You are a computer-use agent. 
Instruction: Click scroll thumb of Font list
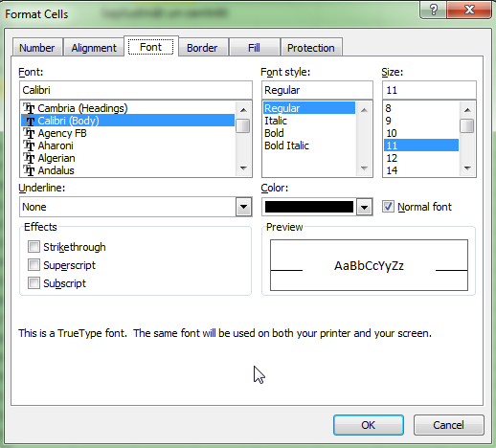(x=243, y=125)
